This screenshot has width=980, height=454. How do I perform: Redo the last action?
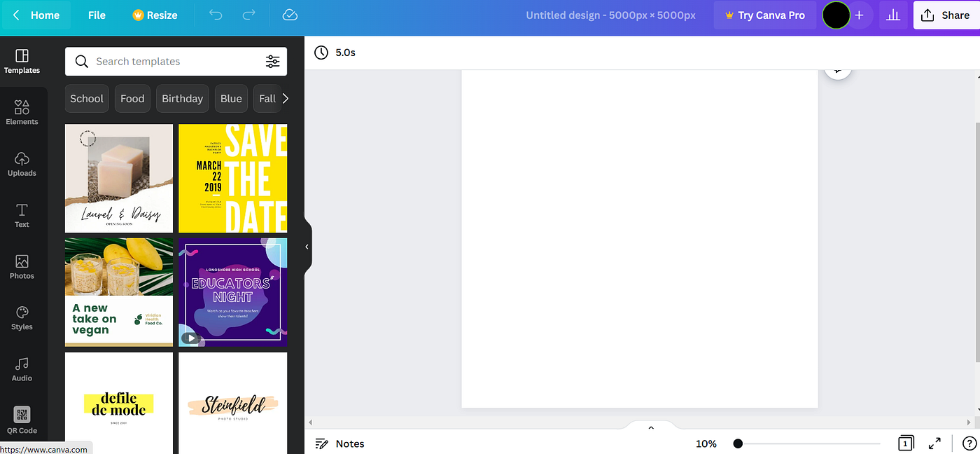[x=248, y=15]
